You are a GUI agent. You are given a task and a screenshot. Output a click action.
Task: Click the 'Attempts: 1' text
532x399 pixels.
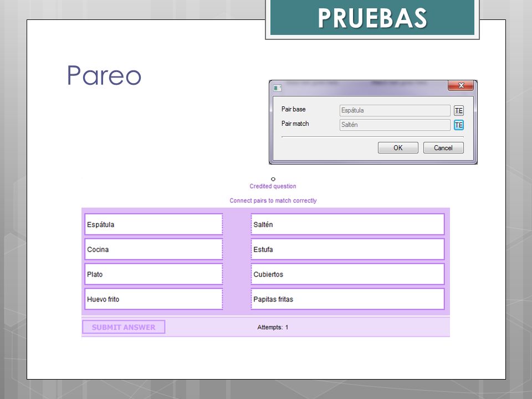(x=273, y=327)
